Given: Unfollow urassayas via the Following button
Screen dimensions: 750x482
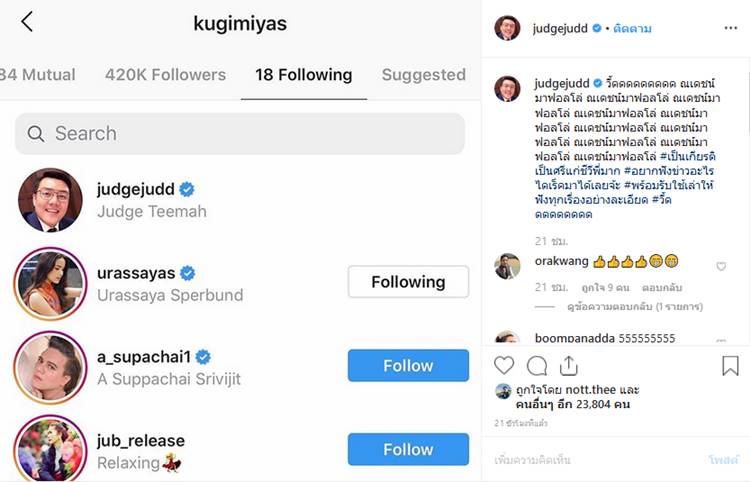Looking at the screenshot, I should click(408, 282).
